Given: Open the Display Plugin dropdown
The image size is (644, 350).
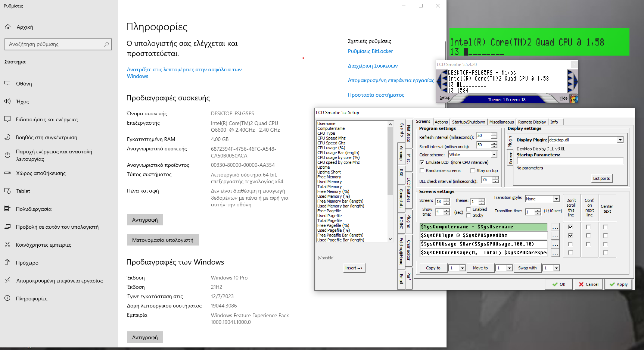Looking at the screenshot, I should (x=620, y=140).
